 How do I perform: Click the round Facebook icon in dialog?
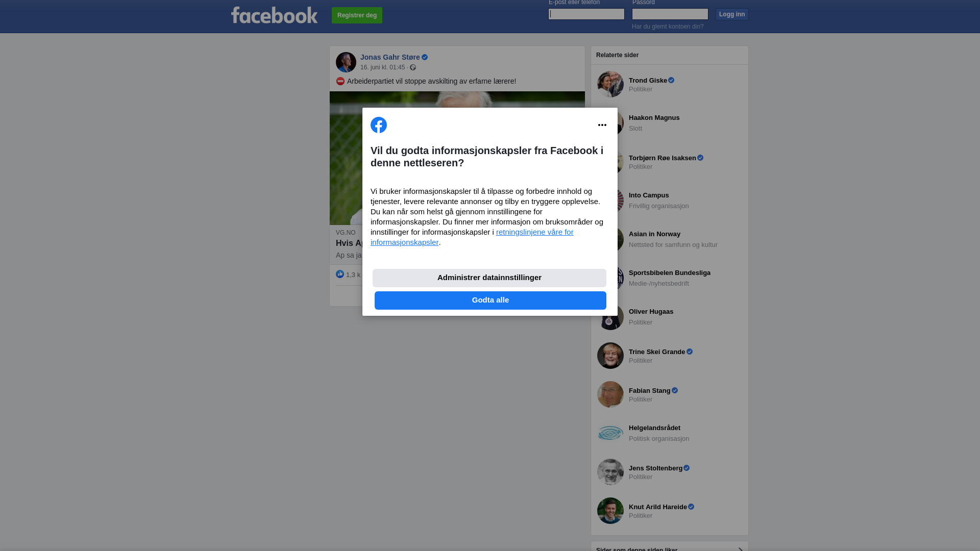click(379, 125)
